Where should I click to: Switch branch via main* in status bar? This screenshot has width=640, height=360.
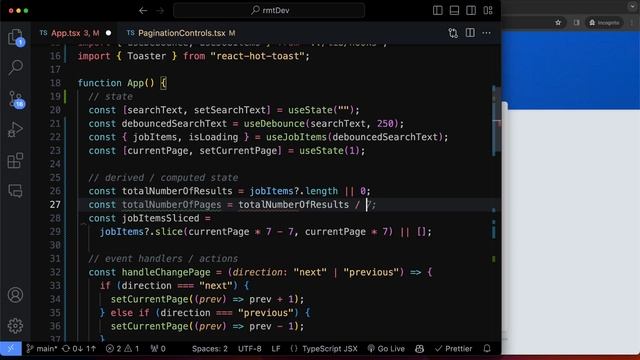tap(42, 349)
